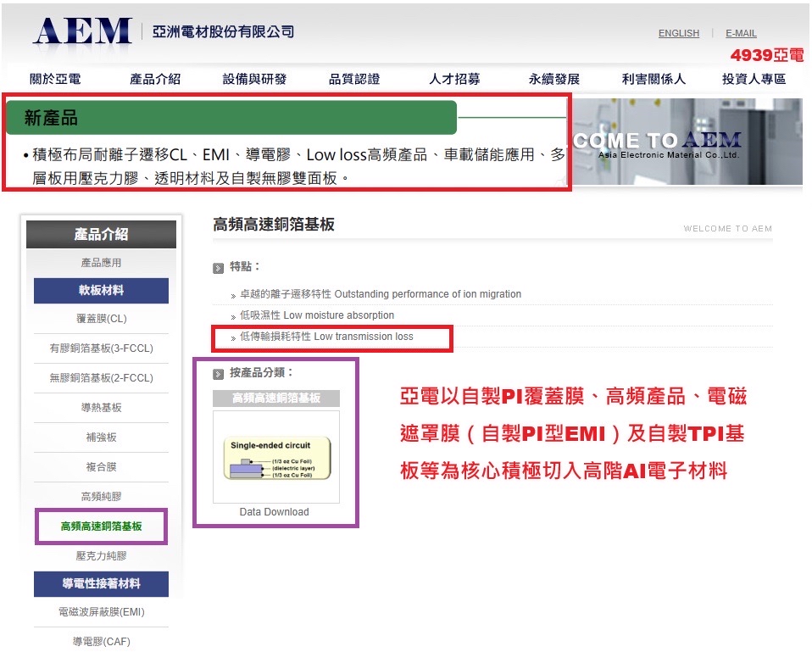Viewport: 812px width, 652px height.
Task: Open 人才招募 menu
Action: pyautogui.click(x=454, y=79)
